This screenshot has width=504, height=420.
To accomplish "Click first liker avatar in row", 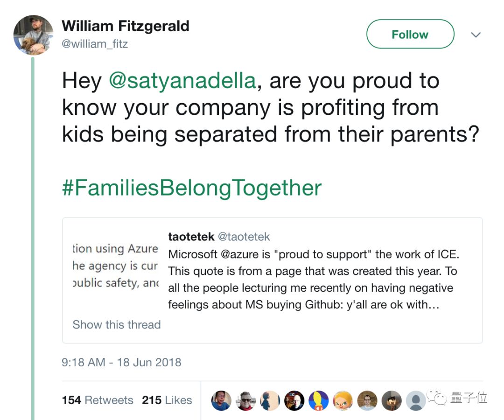I will tap(222, 401).
